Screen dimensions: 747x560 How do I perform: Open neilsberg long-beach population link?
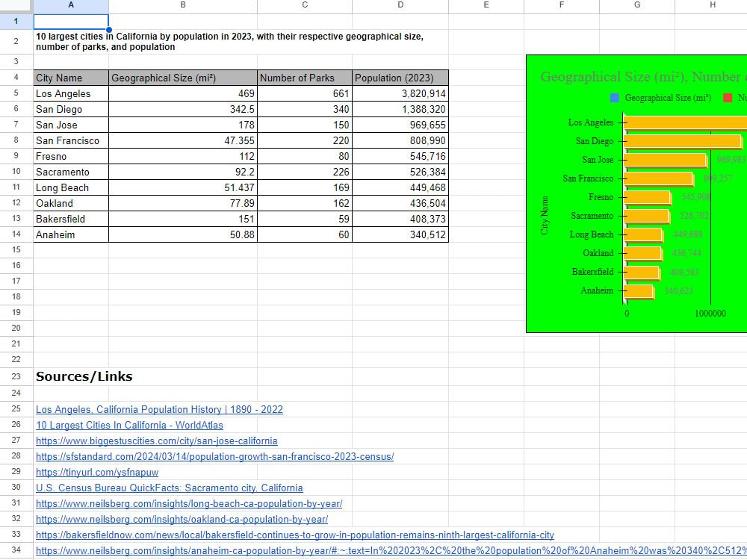coord(189,504)
